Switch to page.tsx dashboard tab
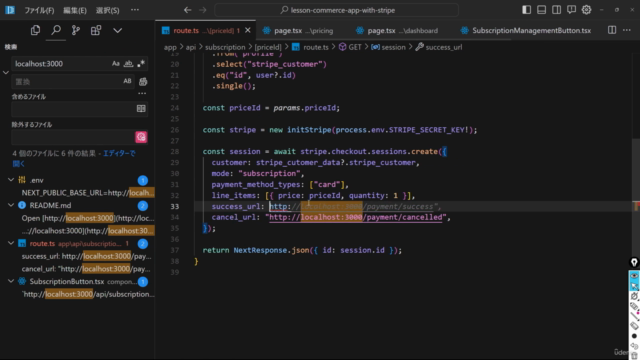 [397, 31]
